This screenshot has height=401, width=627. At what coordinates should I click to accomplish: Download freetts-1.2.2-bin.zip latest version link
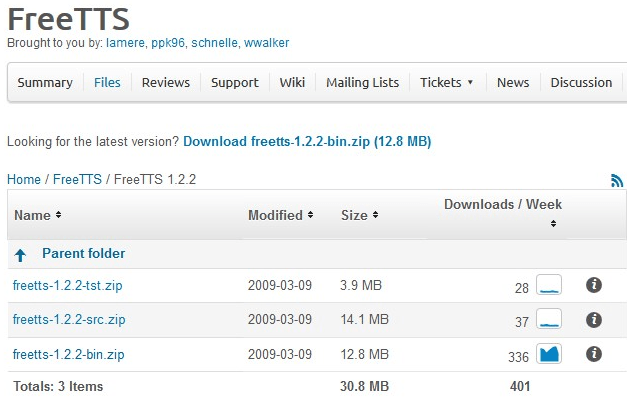coord(307,142)
